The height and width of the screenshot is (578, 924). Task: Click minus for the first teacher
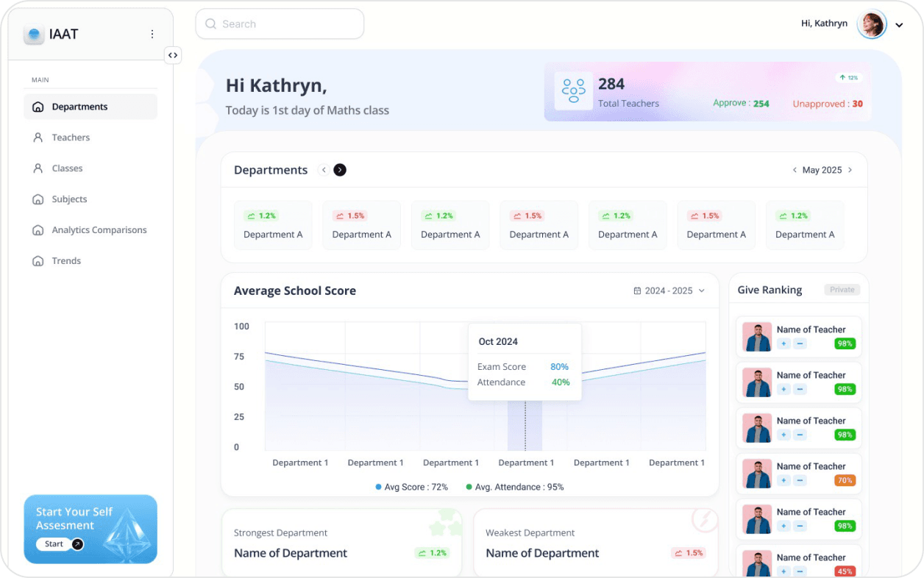(800, 343)
